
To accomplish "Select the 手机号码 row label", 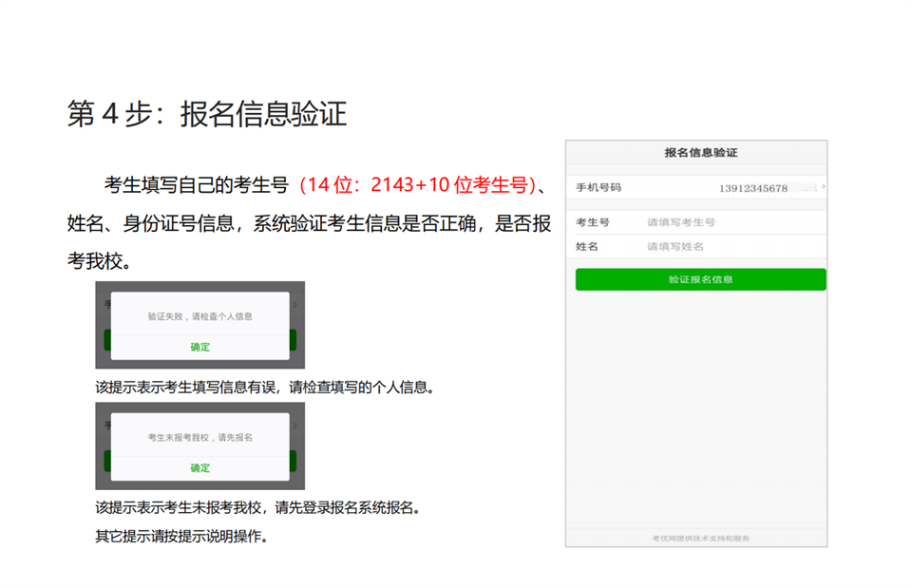I will tap(598, 188).
